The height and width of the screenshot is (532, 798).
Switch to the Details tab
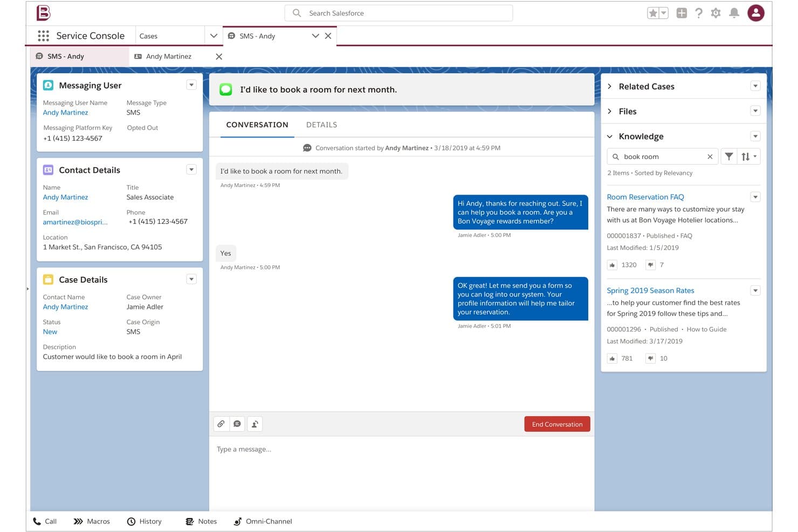322,125
